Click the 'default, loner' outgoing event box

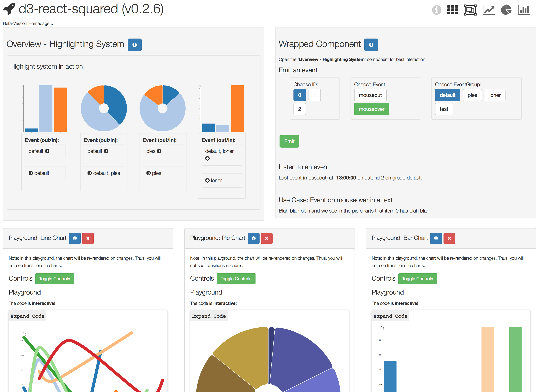[222, 155]
